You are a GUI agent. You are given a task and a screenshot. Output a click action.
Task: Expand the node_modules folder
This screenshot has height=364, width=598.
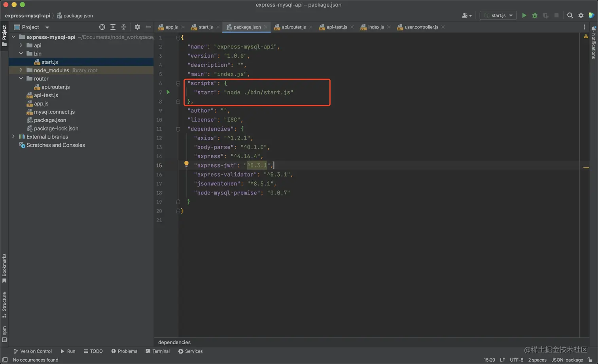point(21,70)
